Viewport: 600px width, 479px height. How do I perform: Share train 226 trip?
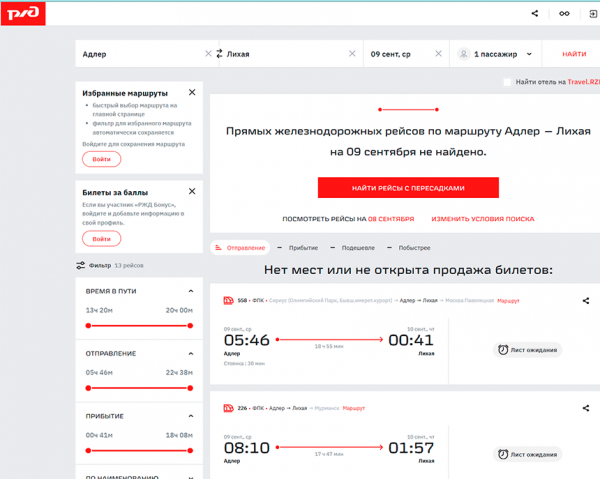coord(586,408)
